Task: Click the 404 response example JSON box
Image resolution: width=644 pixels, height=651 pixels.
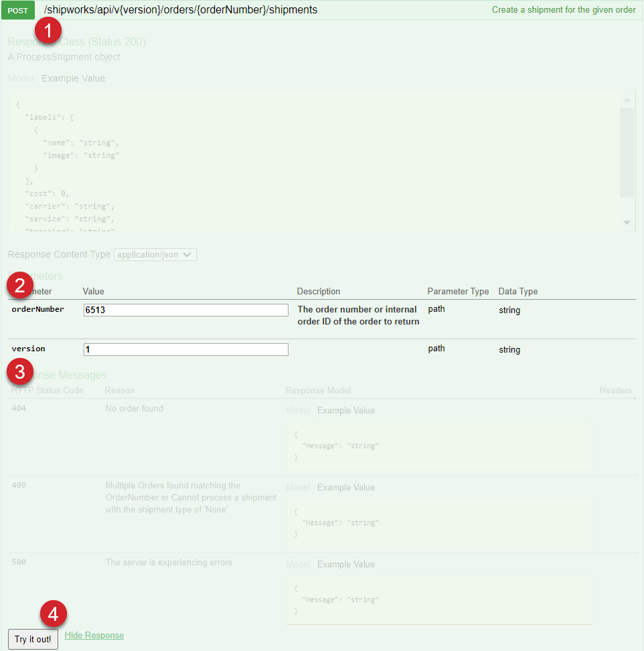Action: click(440, 446)
